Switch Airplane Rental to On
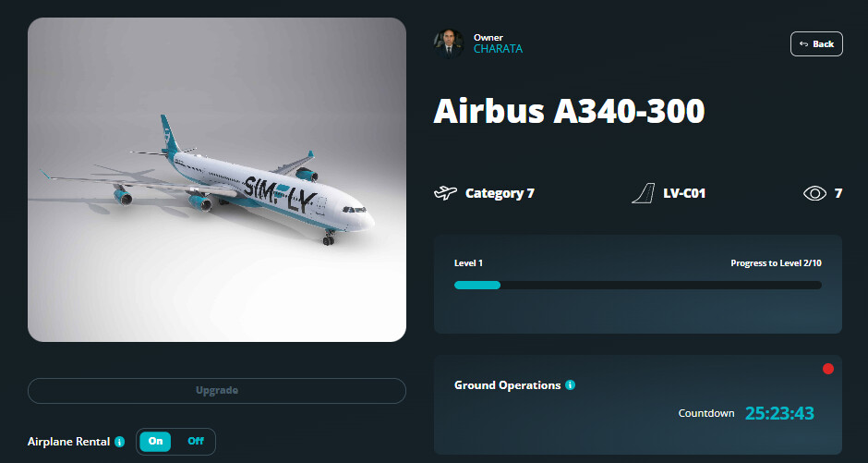Viewport: 868px width, 463px height. pyautogui.click(x=155, y=441)
